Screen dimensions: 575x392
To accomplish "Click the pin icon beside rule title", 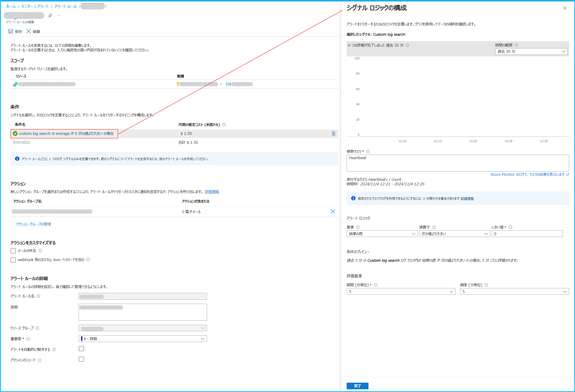I will (50, 16).
